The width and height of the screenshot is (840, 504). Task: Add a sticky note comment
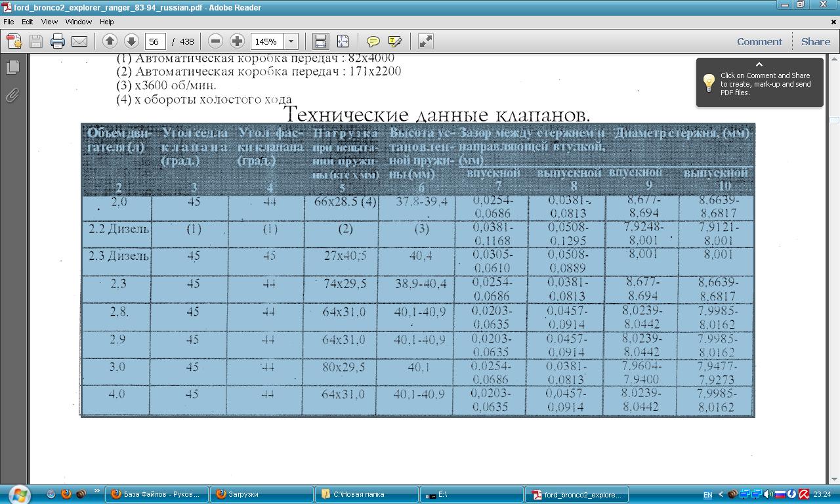click(x=373, y=41)
